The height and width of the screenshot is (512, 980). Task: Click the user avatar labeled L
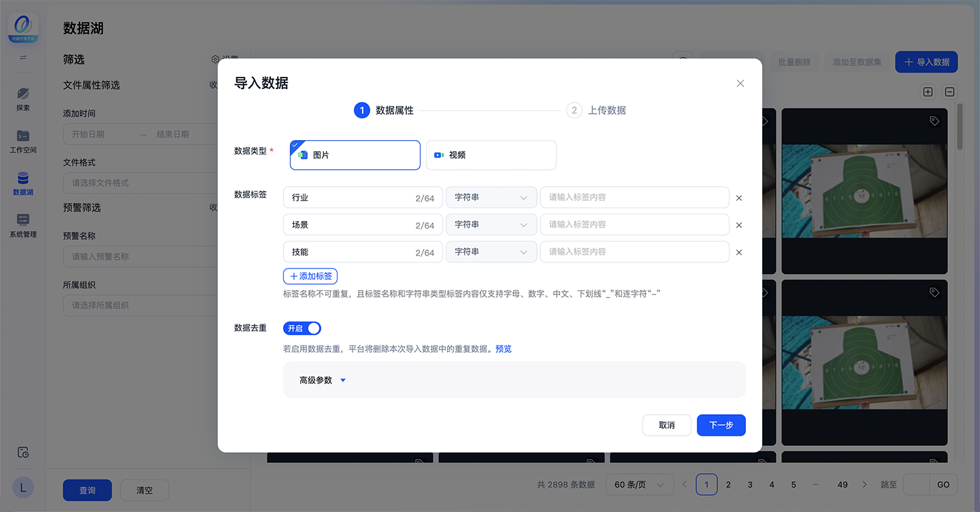(x=23, y=487)
